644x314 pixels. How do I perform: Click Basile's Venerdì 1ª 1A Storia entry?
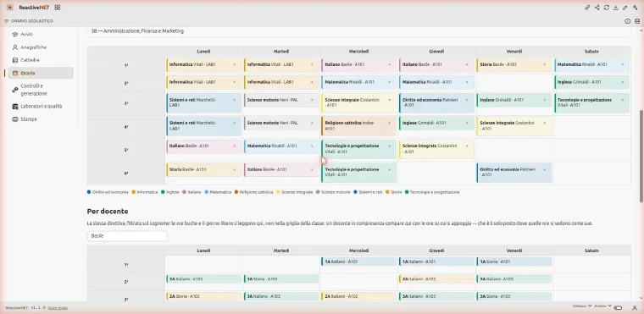tap(514, 262)
